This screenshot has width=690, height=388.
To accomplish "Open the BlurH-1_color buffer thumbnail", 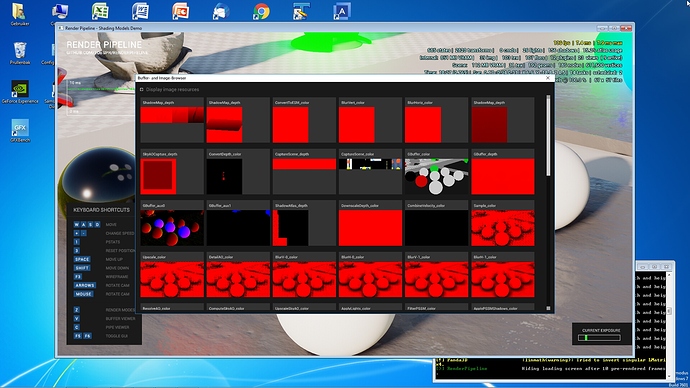I will tap(503, 275).
